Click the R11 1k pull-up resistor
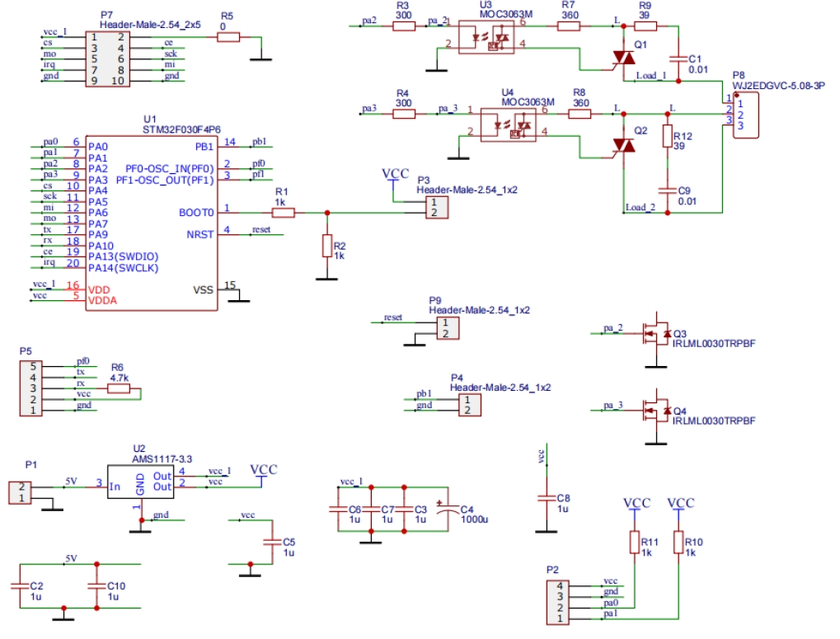 pos(635,542)
